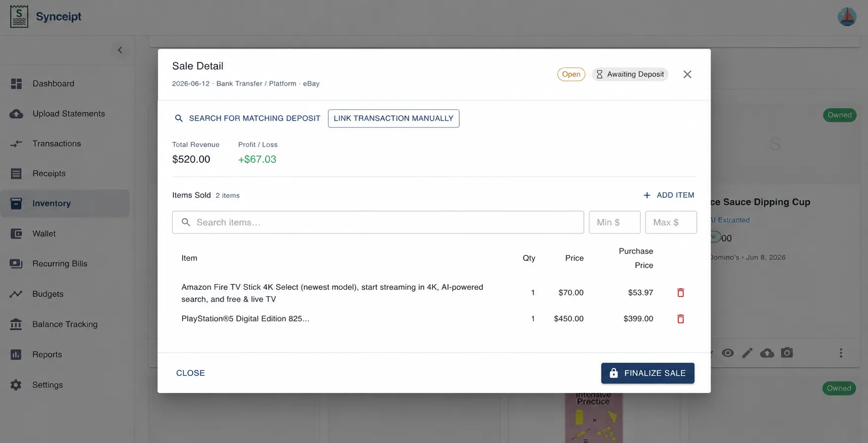Click the Reports chart icon

(16, 354)
